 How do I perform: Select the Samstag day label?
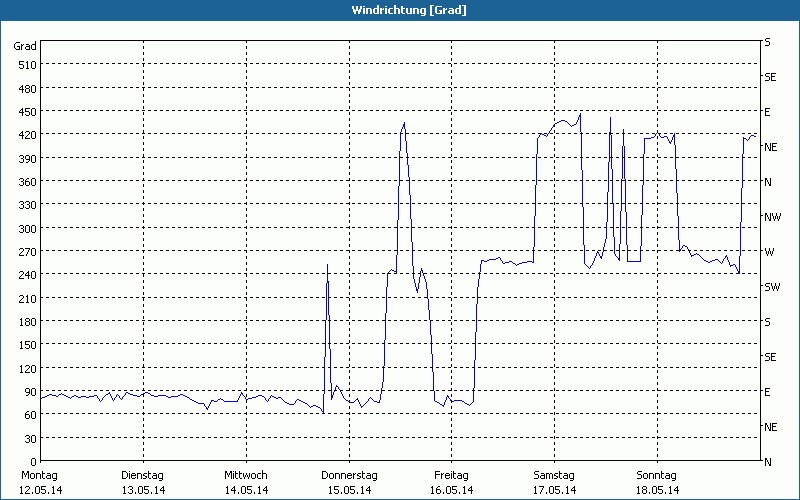coord(554,475)
